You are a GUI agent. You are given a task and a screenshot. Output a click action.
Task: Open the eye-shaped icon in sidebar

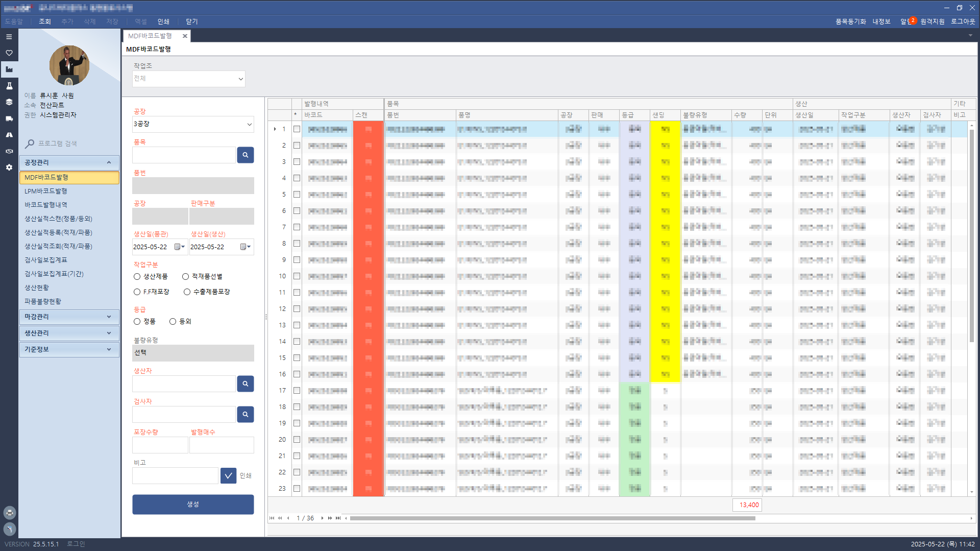(9, 151)
